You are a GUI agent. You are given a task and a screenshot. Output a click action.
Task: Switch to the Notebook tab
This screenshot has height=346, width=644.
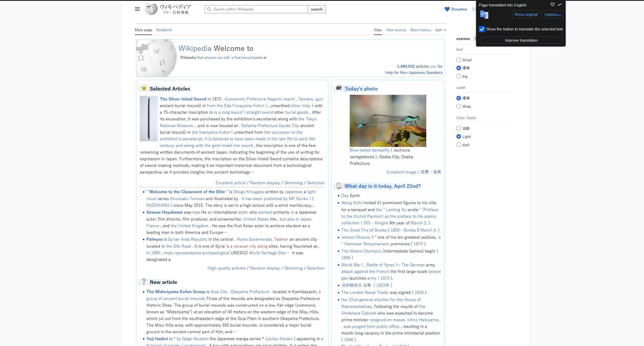164,30
